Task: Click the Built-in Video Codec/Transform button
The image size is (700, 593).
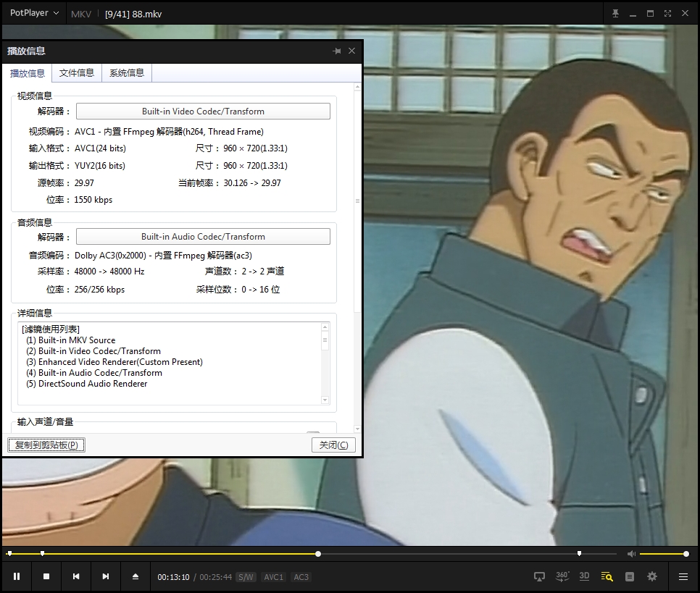Action: 203,111
